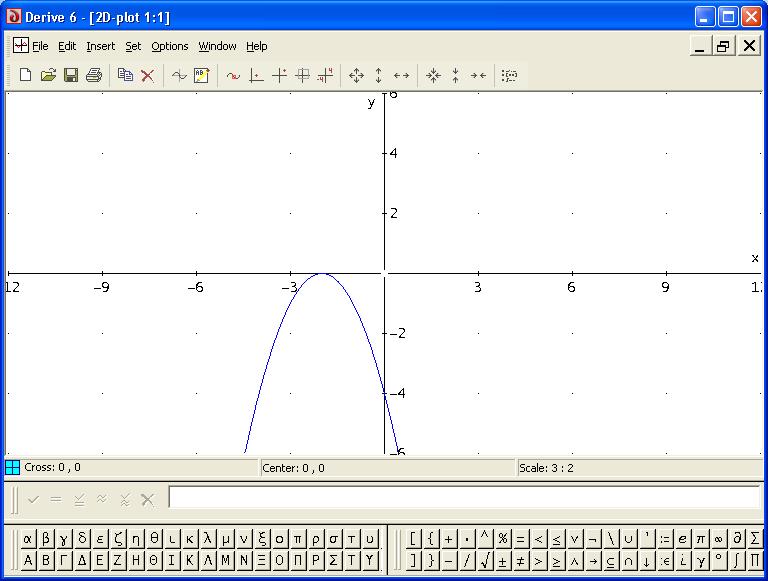Image resolution: width=768 pixels, height=581 pixels.
Task: Click the Copy plot window icon
Action: tap(125, 75)
